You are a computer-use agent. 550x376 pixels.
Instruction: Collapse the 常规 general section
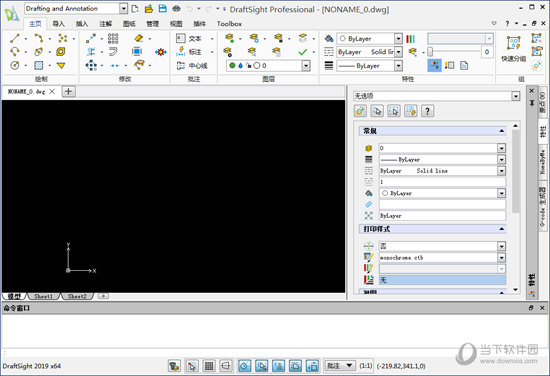[x=502, y=131]
